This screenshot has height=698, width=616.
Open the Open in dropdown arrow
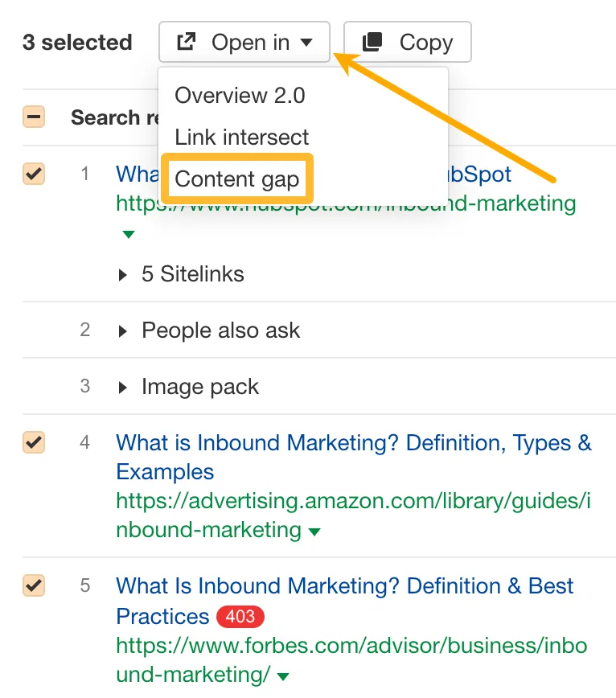click(308, 42)
